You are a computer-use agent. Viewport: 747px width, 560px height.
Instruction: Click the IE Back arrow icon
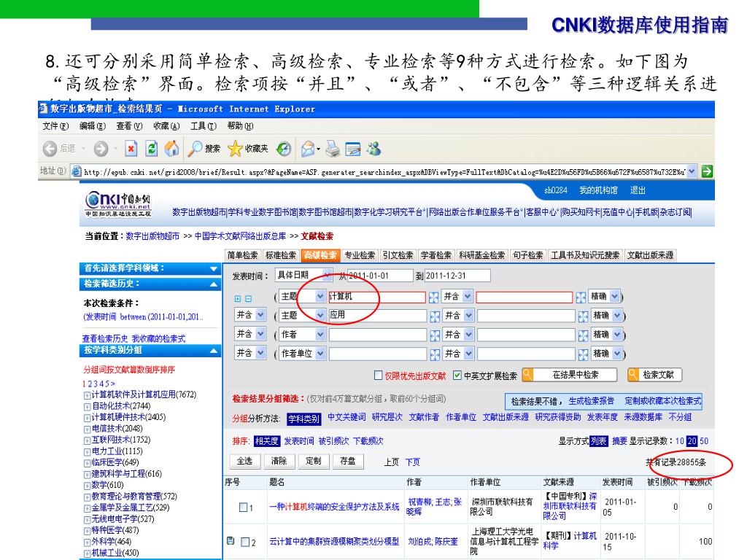(50, 149)
